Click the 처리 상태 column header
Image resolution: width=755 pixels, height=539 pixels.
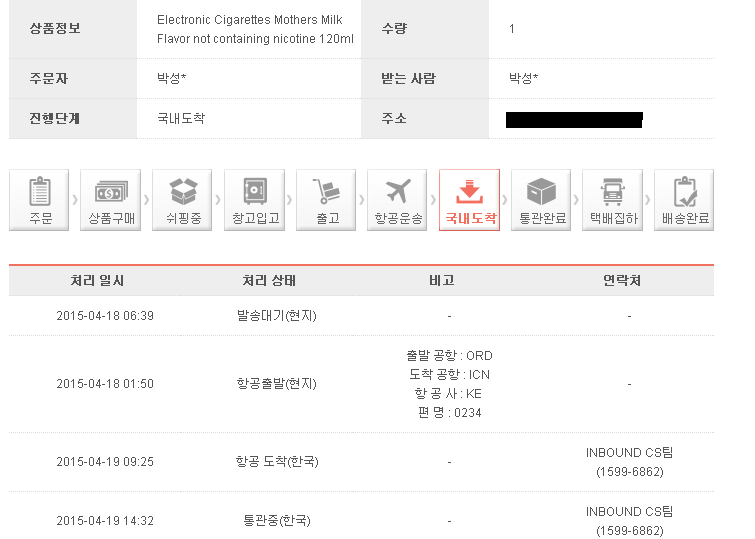269,280
